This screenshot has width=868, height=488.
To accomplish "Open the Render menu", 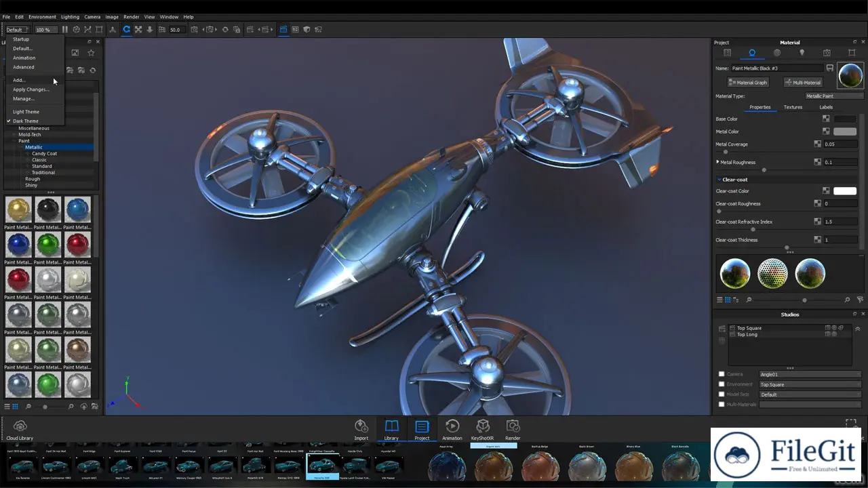I will pyautogui.click(x=132, y=17).
